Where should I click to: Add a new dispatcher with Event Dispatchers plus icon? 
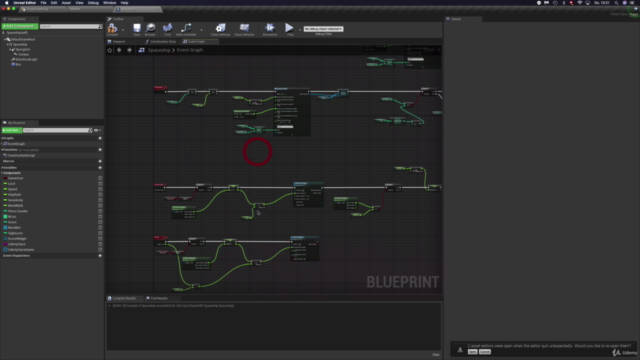pyautogui.click(x=100, y=256)
